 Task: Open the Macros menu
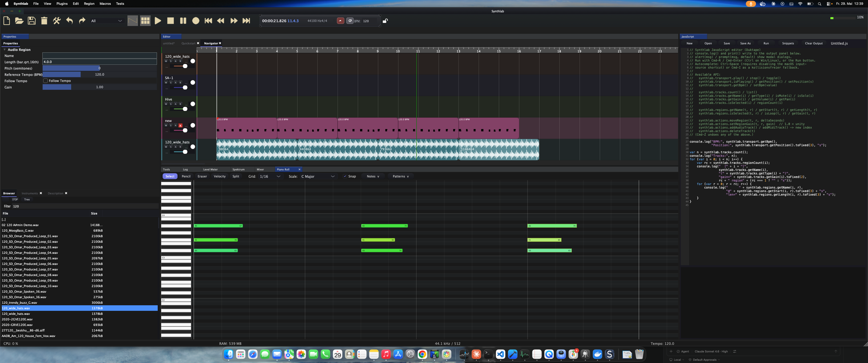point(105,4)
